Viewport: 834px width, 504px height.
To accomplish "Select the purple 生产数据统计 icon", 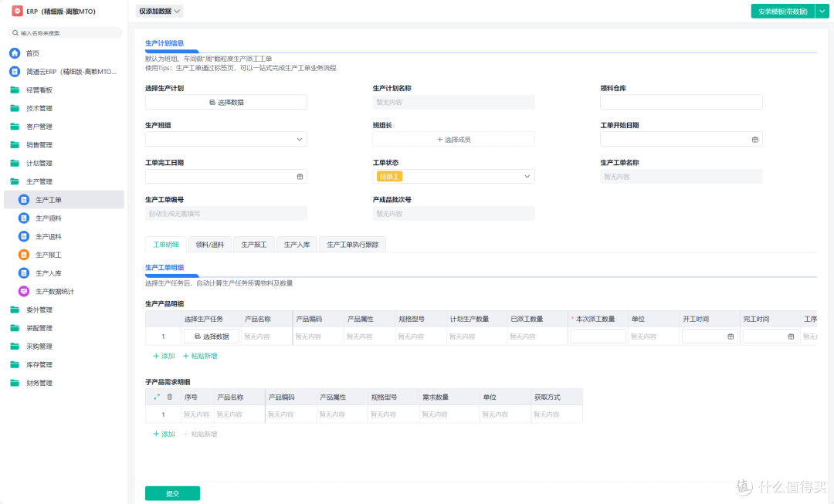I will coord(24,291).
